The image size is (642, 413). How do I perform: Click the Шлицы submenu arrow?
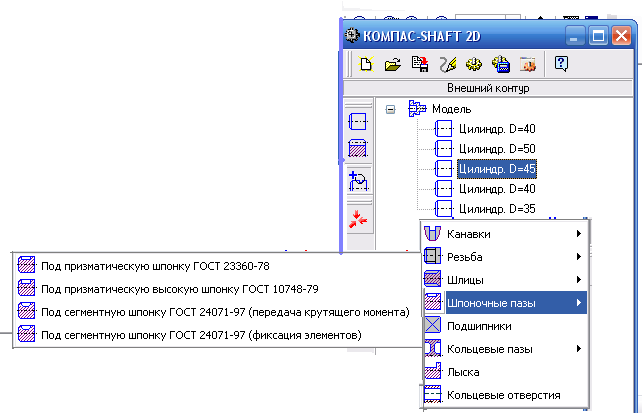pyautogui.click(x=579, y=280)
